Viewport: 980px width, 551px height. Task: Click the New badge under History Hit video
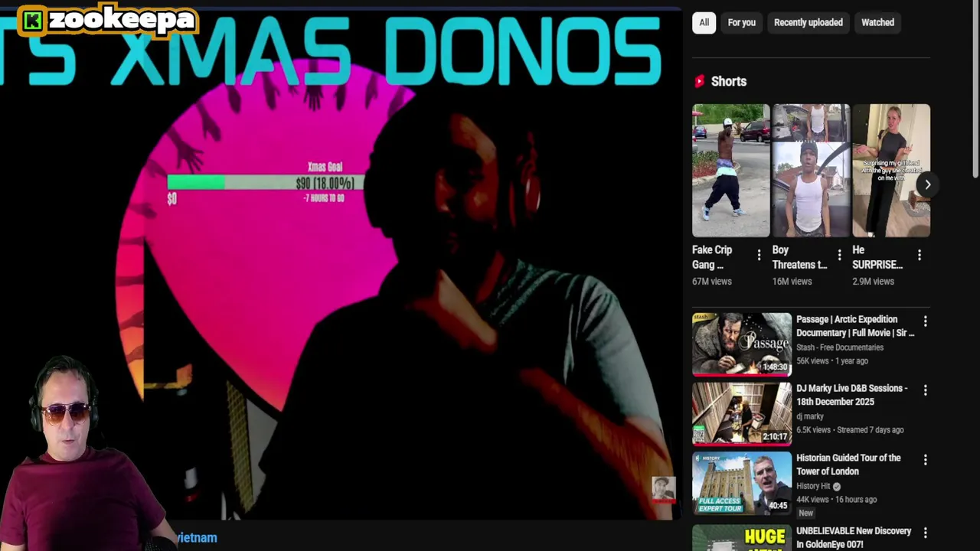(x=805, y=513)
